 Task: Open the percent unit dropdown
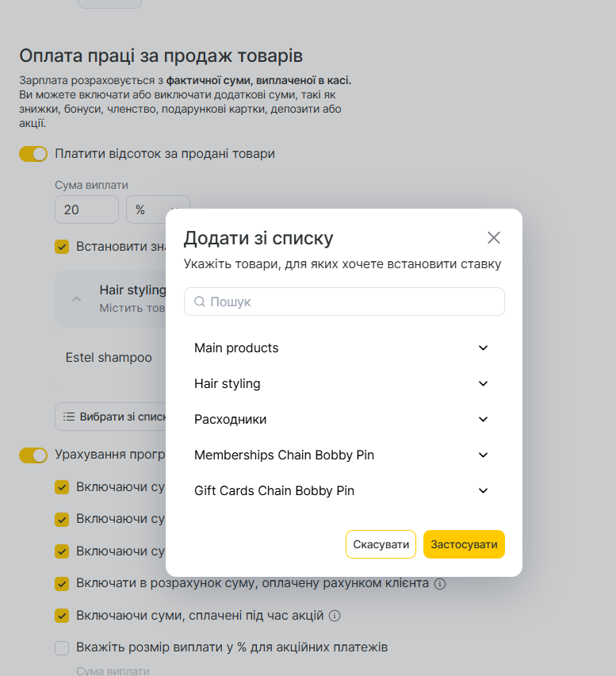[157, 209]
